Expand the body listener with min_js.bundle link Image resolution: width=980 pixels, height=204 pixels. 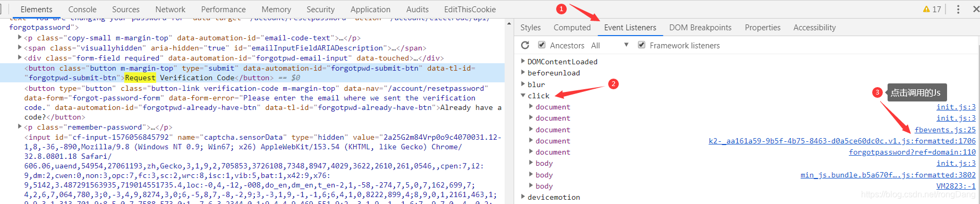pos(531,175)
